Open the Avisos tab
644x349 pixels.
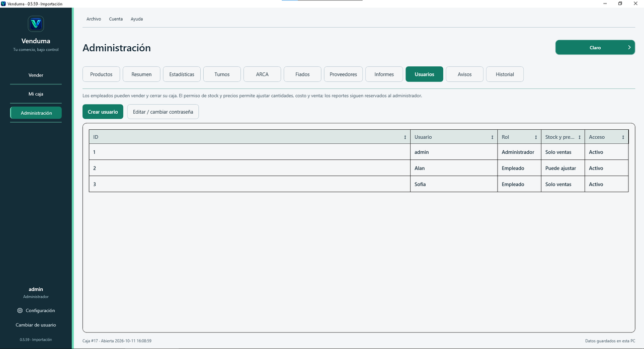464,74
